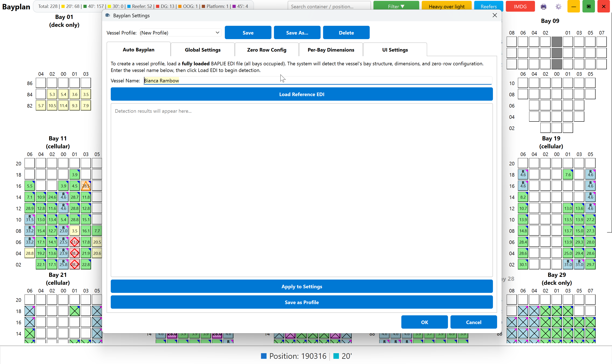Viewport: 612px width, 364px height.
Task: Select the crossed container at Bay 21 tier 14 column 06
Action: click(30, 333)
